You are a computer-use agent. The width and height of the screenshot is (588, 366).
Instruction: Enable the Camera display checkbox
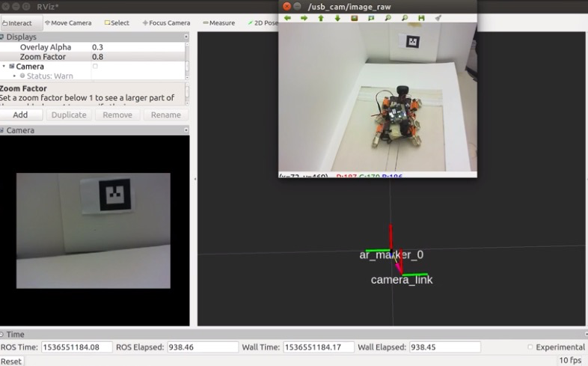[x=95, y=67]
